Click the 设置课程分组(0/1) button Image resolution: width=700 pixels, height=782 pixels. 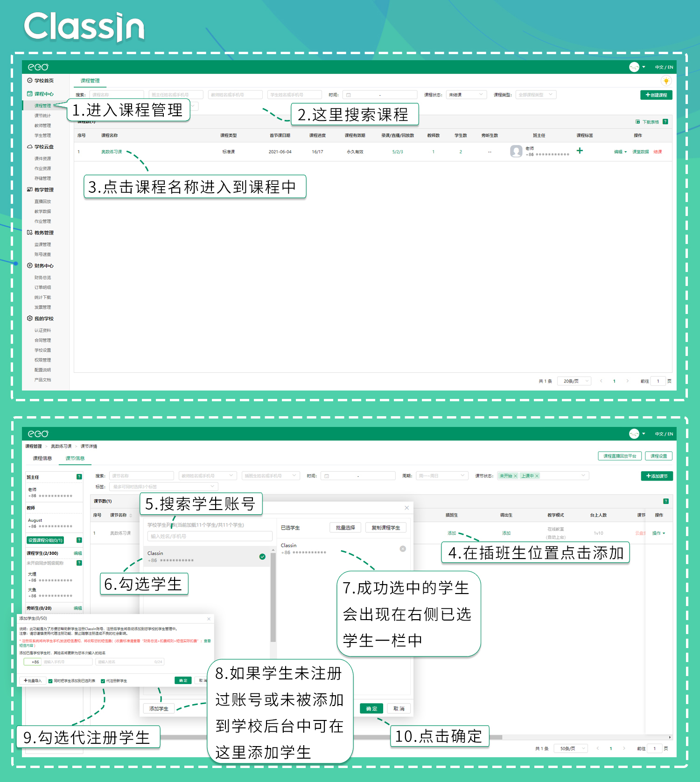click(x=45, y=540)
